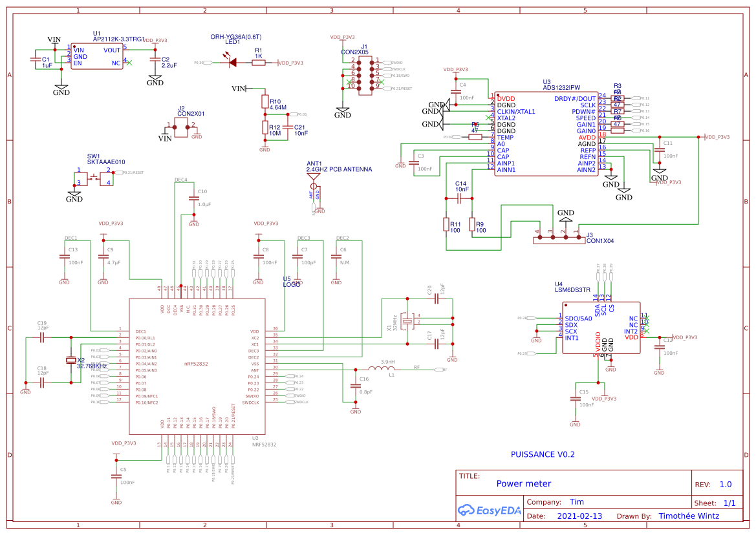Select the PUISSANCE V0.2 label
This screenshot has height=535, width=756.
pyautogui.click(x=542, y=454)
